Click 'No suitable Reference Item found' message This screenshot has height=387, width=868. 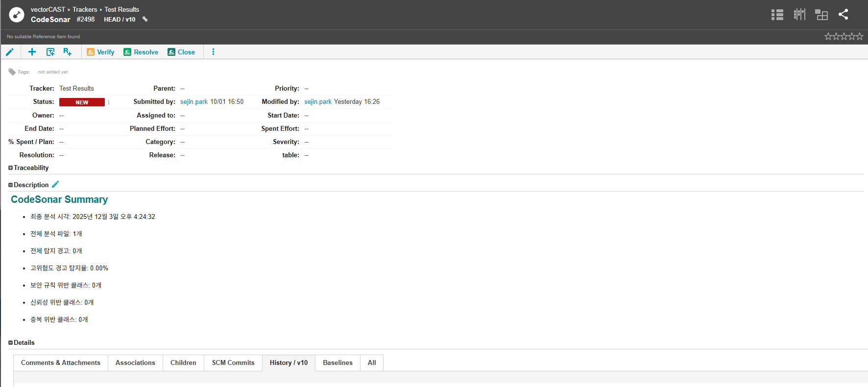coord(43,37)
